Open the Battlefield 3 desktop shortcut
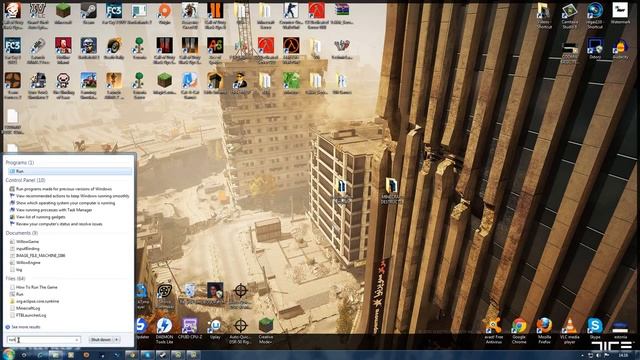Screen dimensions: 640x360 [x=89, y=49]
